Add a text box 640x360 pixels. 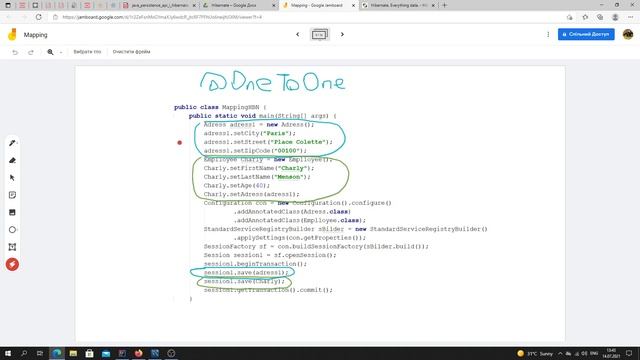pos(12,247)
